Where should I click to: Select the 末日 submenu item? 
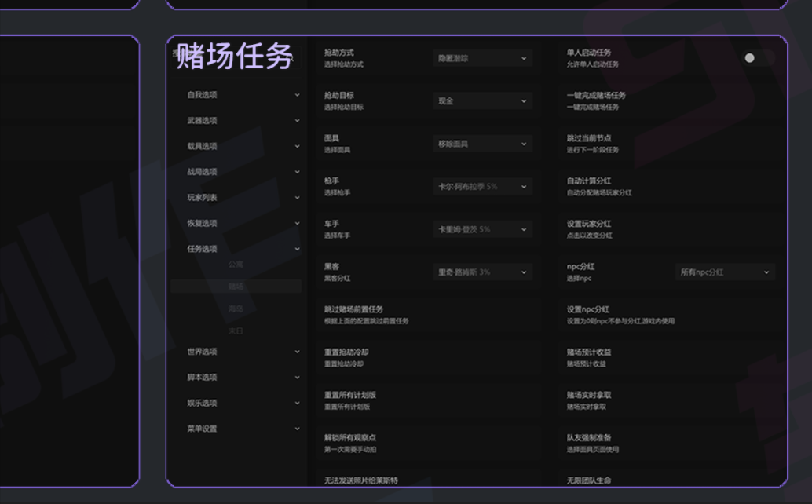click(236, 331)
